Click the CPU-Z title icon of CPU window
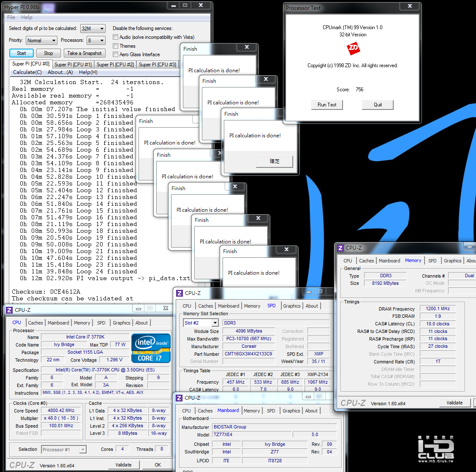This screenshot has height=472, width=476. click(x=9, y=310)
